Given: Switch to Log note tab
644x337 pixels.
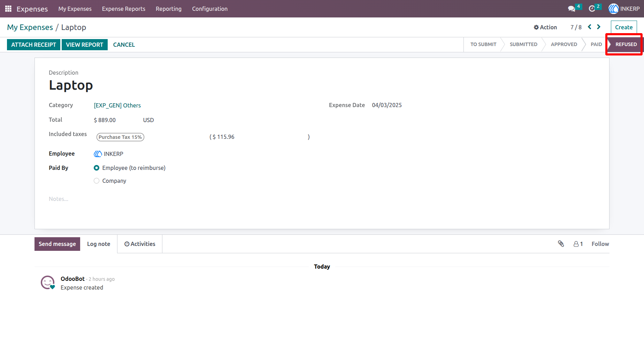Looking at the screenshot, I should (99, 244).
